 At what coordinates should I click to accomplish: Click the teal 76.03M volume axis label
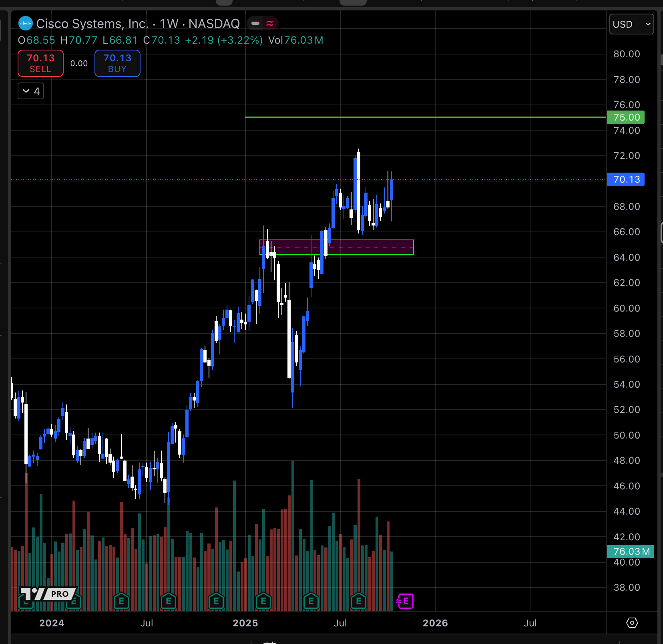click(x=631, y=551)
